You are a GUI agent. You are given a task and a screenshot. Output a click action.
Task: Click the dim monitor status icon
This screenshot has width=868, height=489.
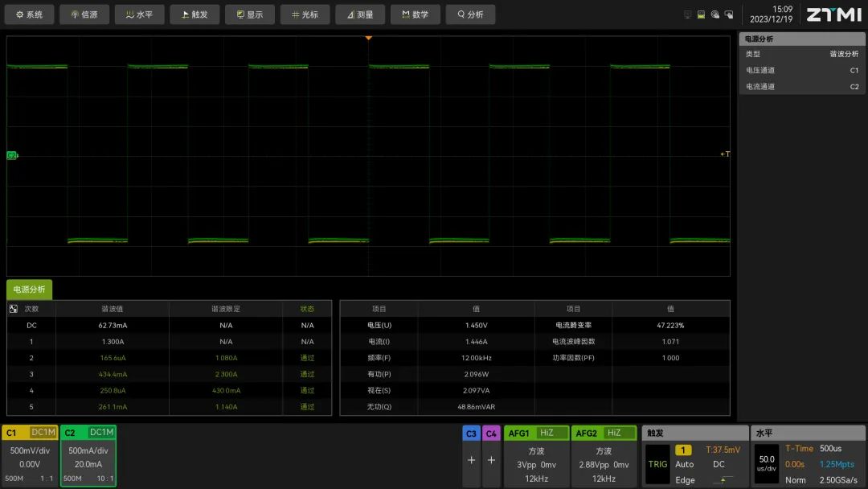[x=687, y=15]
